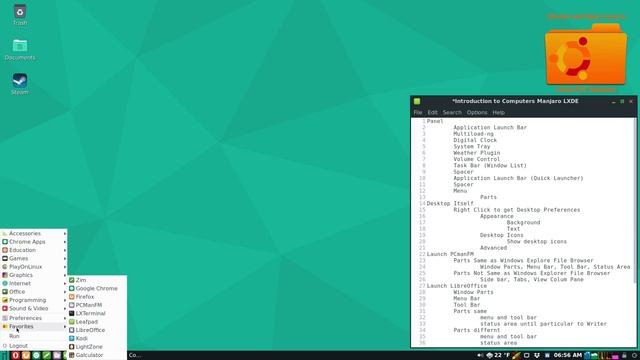The image size is (640, 360).
Task: Click the green pencil launcher in panel
Action: (46, 356)
